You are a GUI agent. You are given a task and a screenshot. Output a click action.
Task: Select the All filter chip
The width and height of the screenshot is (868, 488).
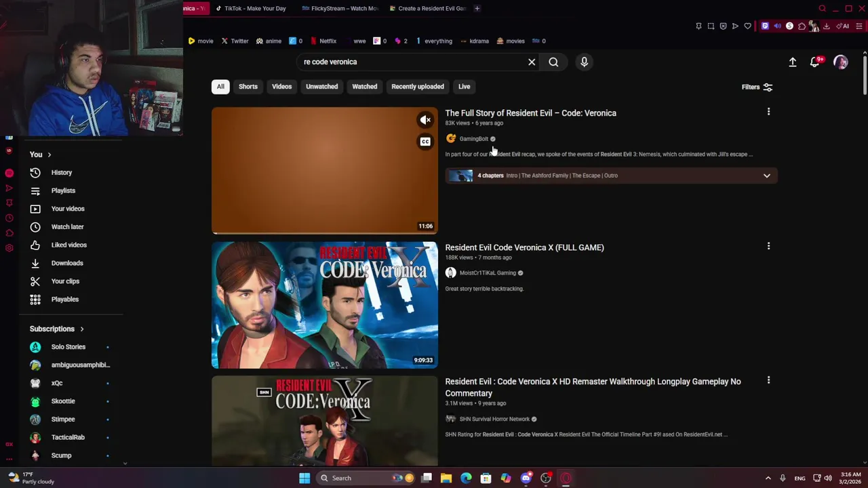click(220, 86)
